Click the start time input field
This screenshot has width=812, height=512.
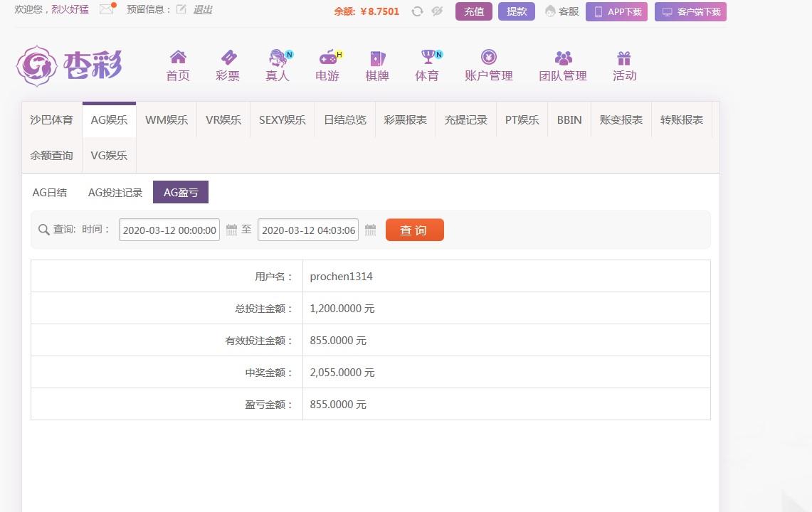click(169, 230)
